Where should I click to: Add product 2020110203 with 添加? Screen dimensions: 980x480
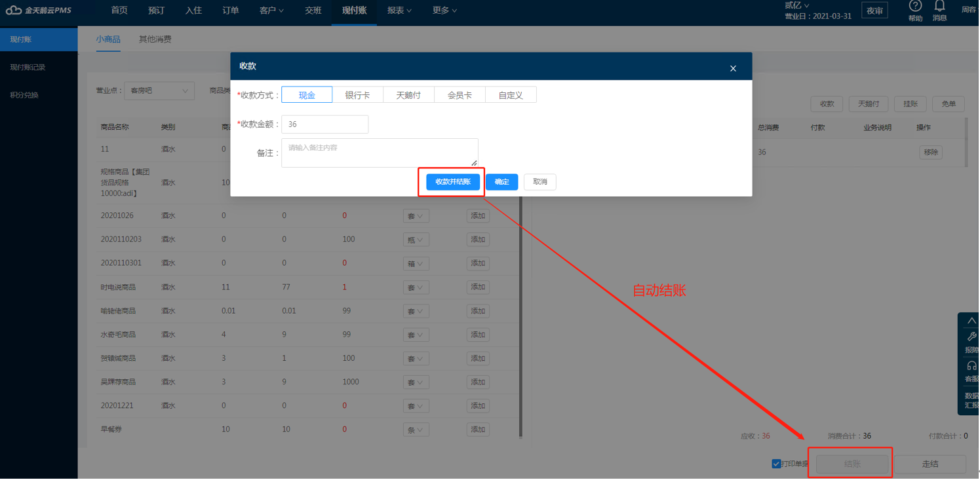478,240
